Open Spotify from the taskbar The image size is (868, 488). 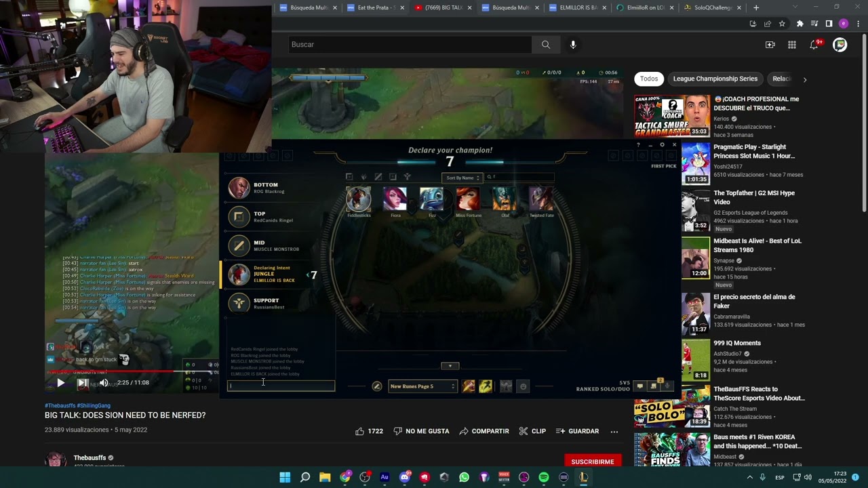[544, 477]
